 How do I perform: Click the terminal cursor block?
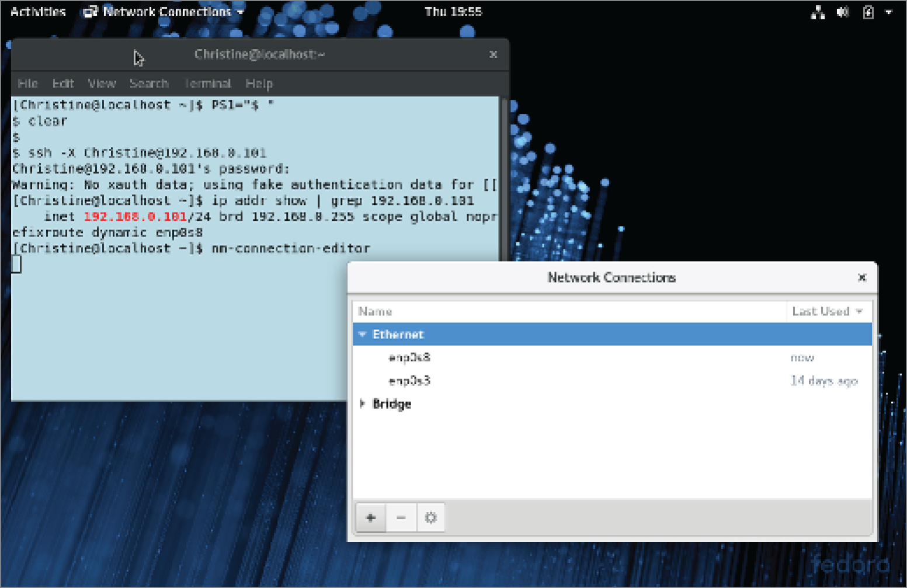click(x=16, y=264)
